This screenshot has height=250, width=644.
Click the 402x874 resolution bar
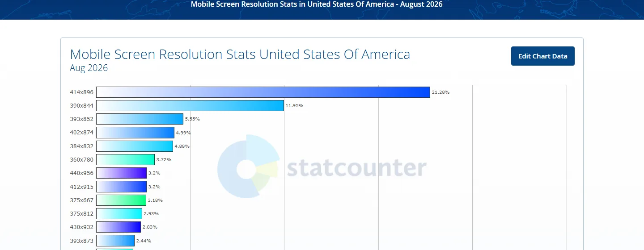(x=135, y=133)
